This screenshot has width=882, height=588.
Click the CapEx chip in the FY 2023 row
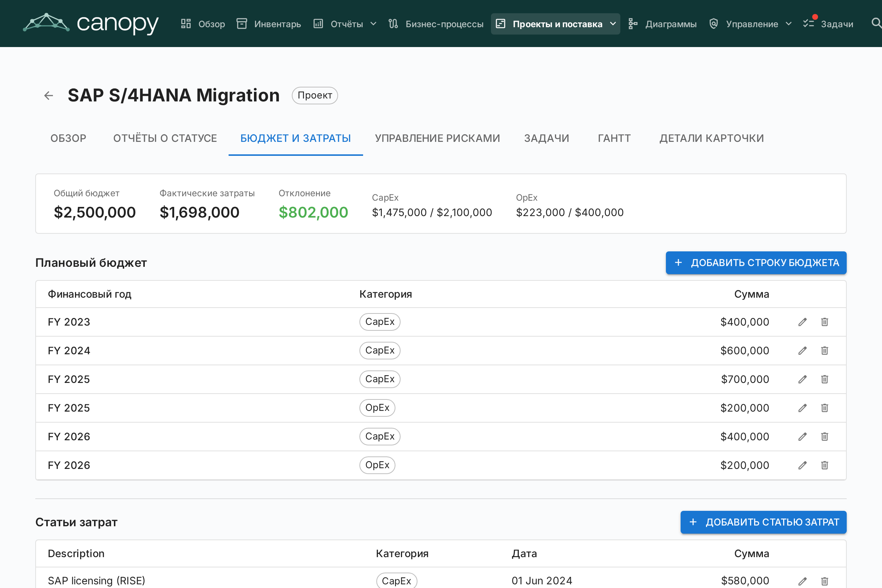(380, 322)
